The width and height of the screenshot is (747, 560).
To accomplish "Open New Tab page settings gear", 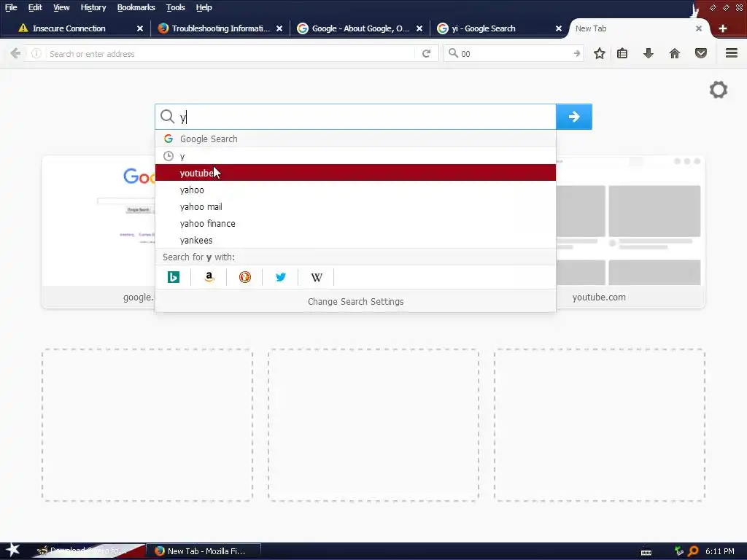I will [719, 90].
